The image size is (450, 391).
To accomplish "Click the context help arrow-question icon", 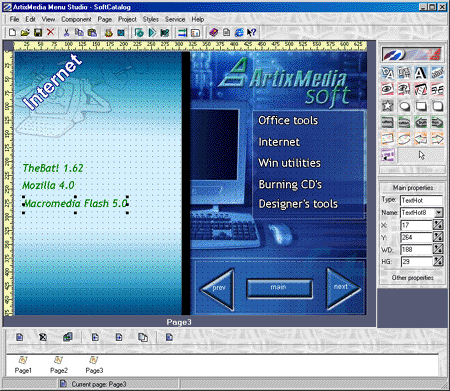I will click(x=252, y=33).
